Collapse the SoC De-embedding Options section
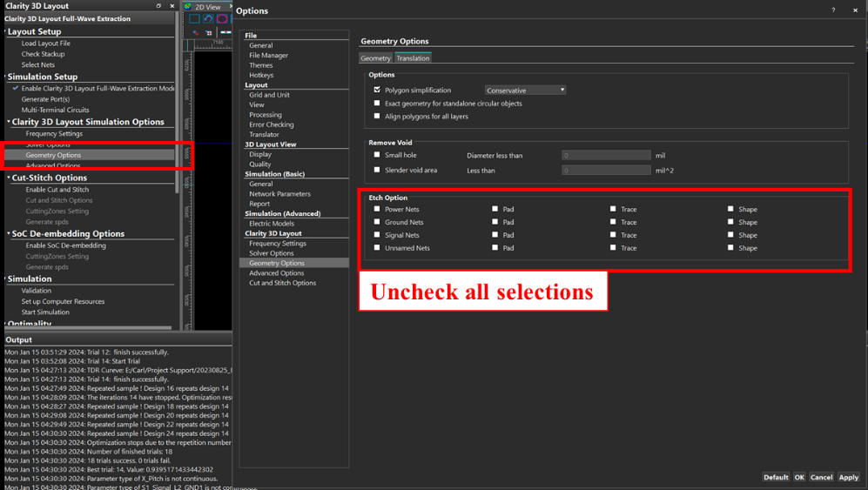Viewport: 868px width, 490px height. [x=9, y=233]
